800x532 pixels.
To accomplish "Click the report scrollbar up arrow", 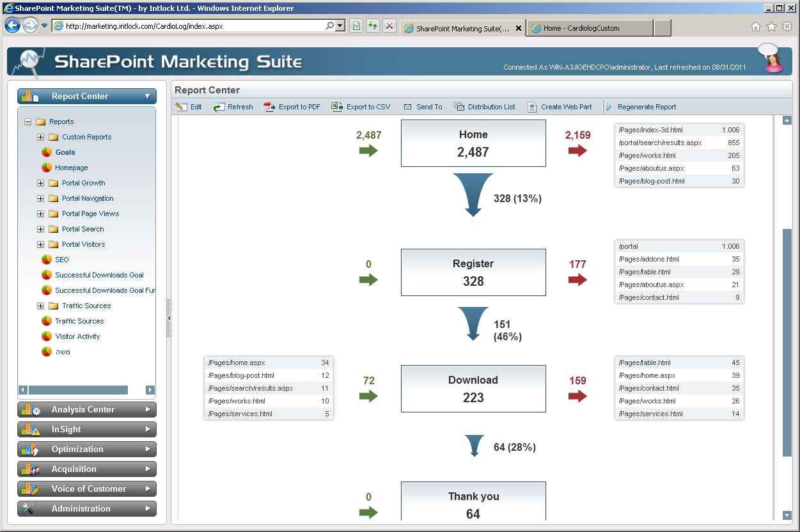I will [x=787, y=120].
